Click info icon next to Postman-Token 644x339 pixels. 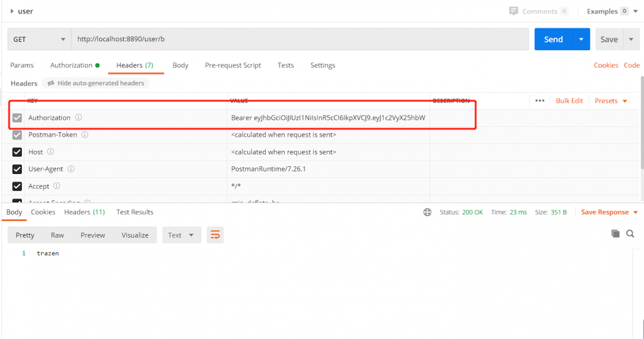(84, 135)
